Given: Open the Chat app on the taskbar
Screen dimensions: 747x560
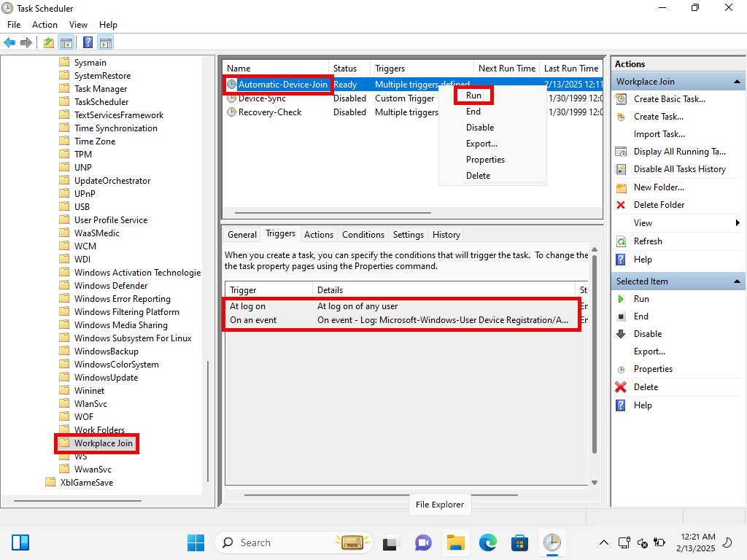Looking at the screenshot, I should 423,542.
